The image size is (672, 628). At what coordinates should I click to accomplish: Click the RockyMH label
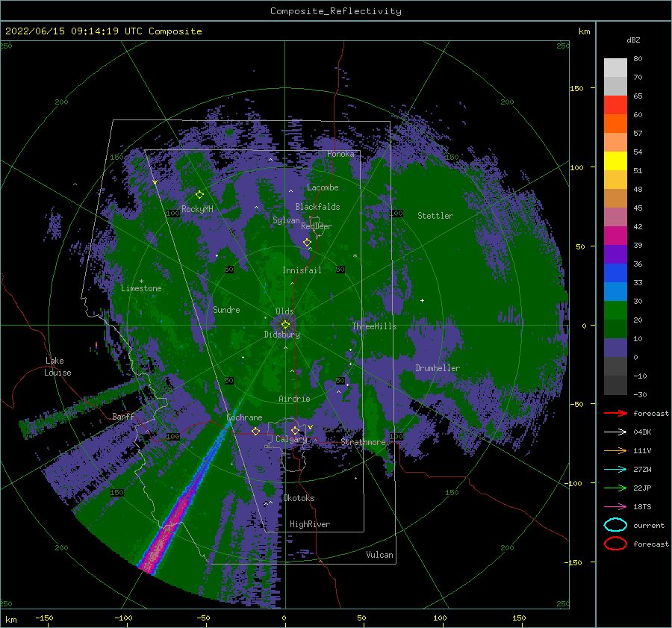tap(197, 209)
